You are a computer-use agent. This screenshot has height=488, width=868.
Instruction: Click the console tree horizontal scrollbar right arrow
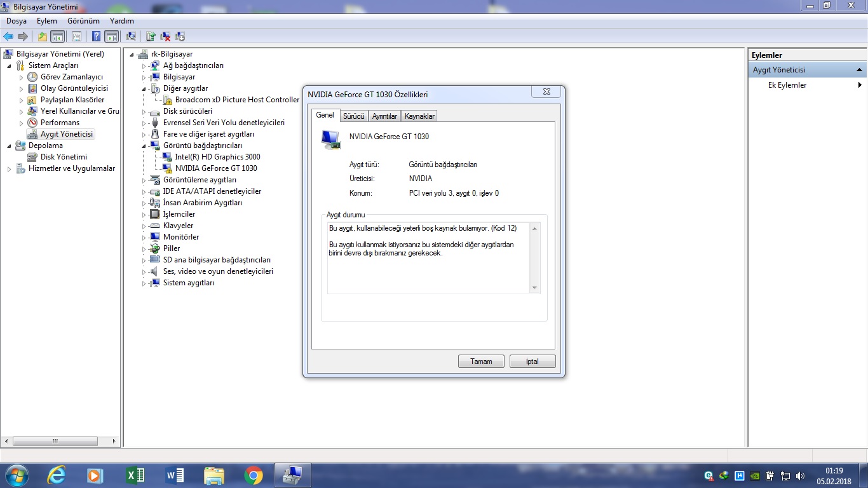[x=114, y=441]
